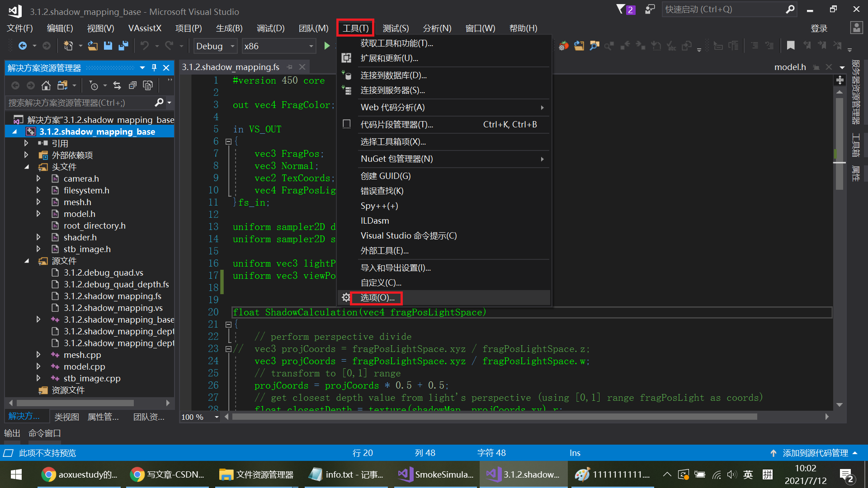Expand the camera.h tree node
Screen dimensions: 868x488
[38, 178]
